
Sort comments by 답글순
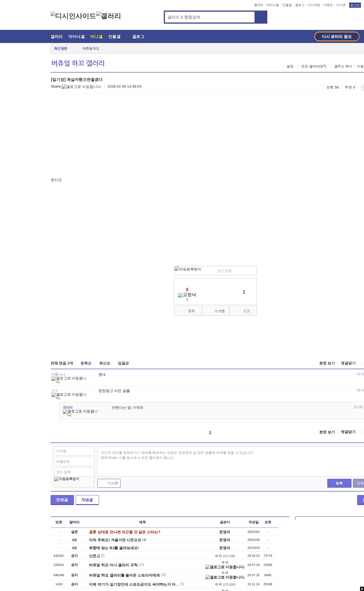(123, 363)
